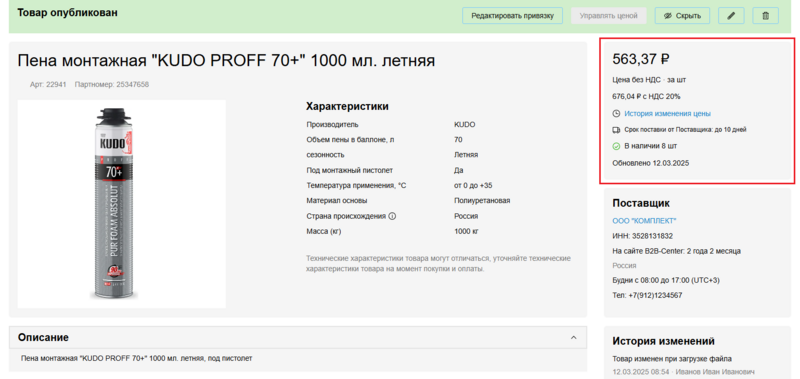Click the Производитель value KUDO
The width and height of the screenshot is (800, 379).
[x=464, y=124]
